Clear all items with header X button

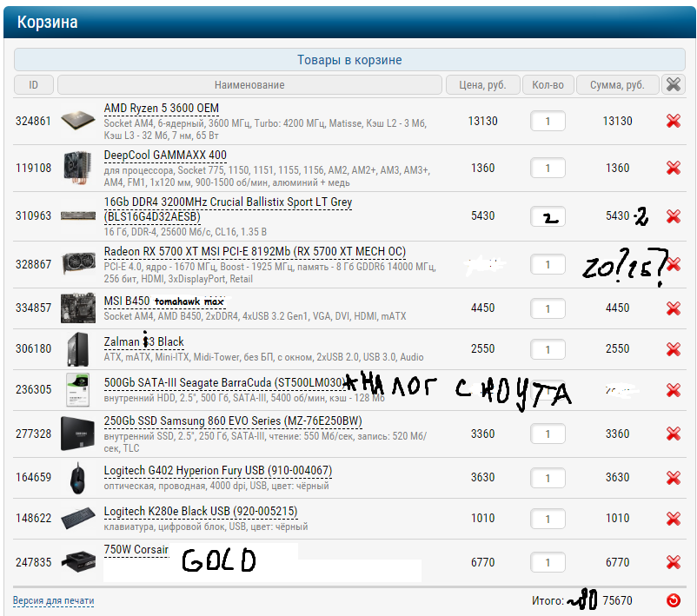click(674, 84)
